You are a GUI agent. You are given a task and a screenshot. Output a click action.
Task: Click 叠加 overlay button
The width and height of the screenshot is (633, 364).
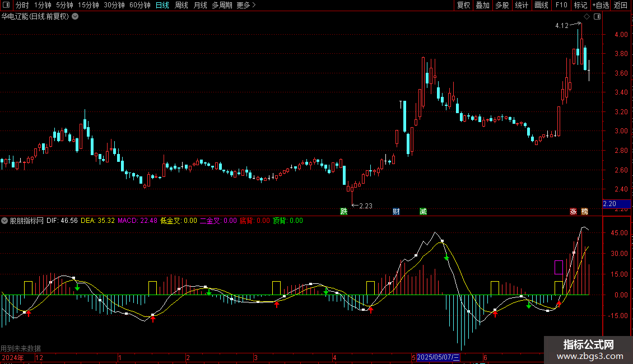(482, 5)
